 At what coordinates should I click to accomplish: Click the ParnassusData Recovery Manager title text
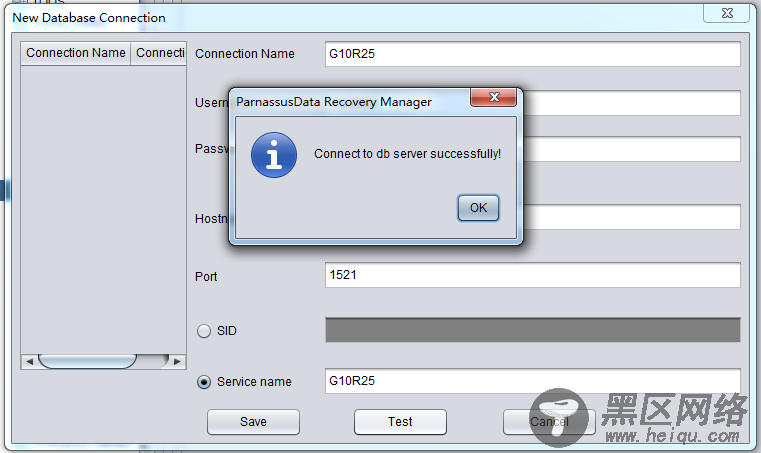333,102
